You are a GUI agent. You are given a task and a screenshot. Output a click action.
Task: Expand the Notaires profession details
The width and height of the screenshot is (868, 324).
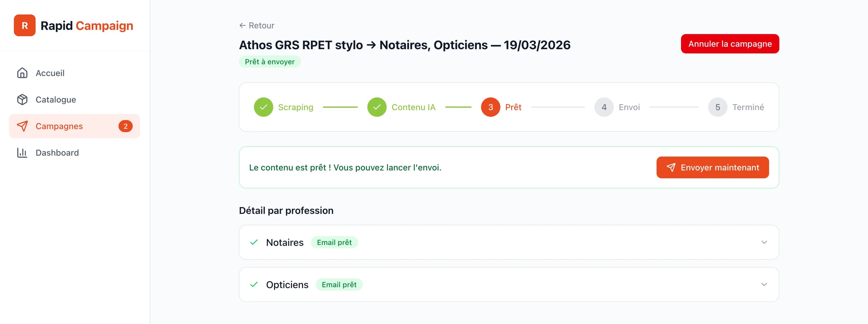point(764,242)
